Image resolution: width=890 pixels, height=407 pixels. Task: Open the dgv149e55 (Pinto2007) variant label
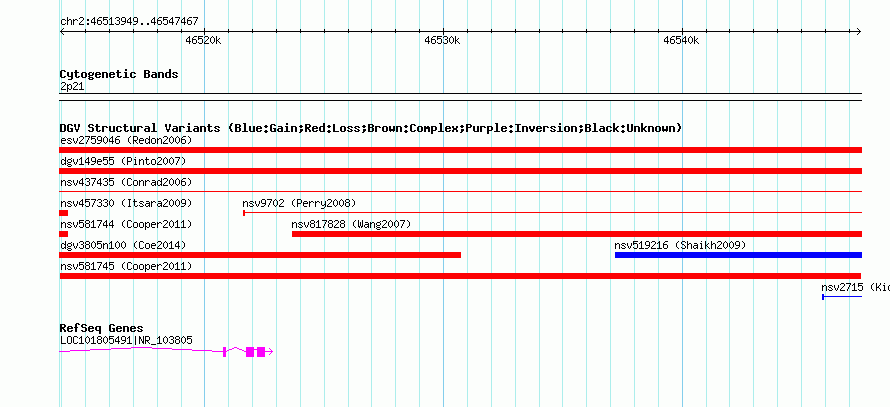(x=123, y=162)
